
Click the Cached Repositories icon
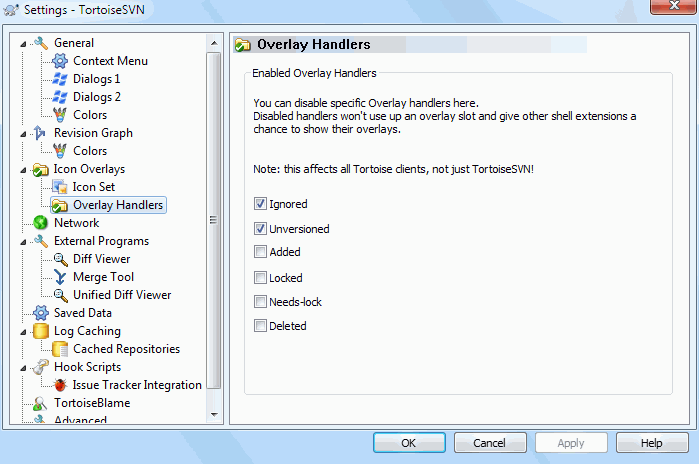click(x=60, y=349)
